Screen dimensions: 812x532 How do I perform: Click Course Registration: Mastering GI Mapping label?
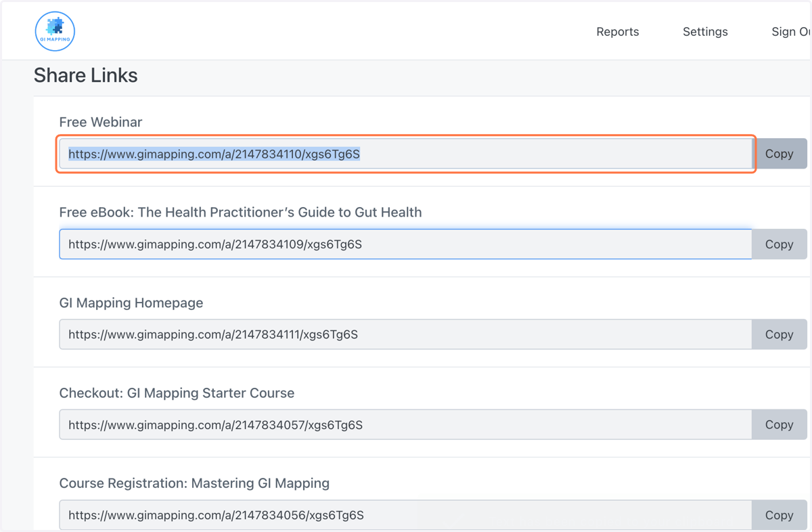194,483
